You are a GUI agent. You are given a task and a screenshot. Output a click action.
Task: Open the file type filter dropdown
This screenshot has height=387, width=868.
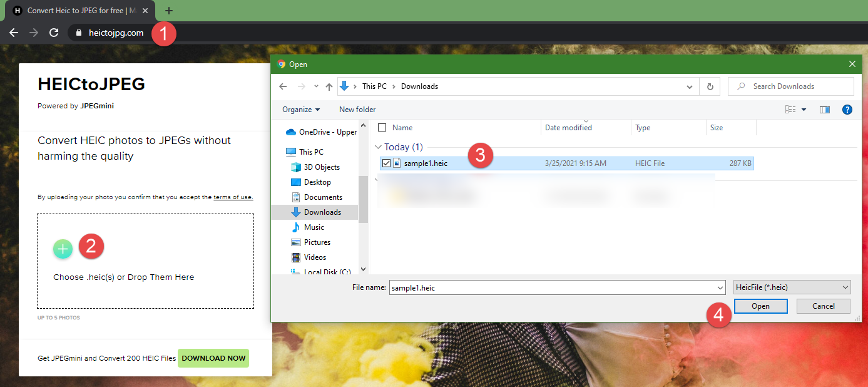(x=792, y=287)
